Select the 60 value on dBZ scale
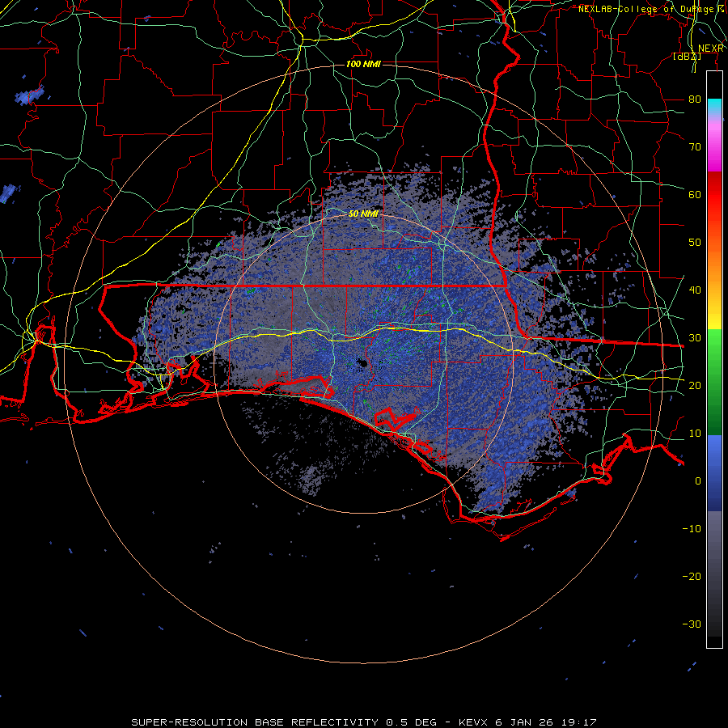This screenshot has width=728, height=728. click(x=695, y=195)
